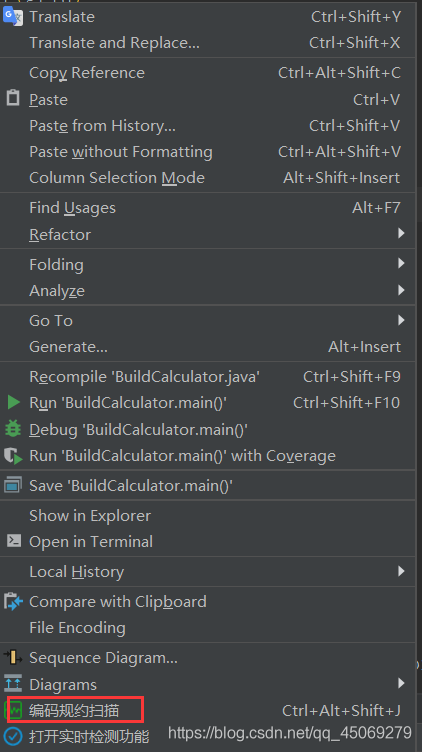
Task: Select Recompile 'BuildCalculator.java'
Action: tap(208, 377)
